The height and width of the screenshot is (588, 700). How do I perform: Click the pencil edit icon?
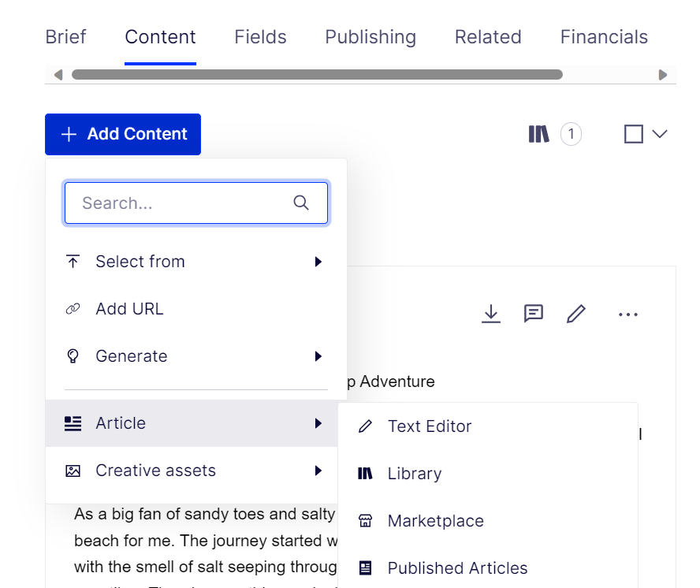click(576, 314)
